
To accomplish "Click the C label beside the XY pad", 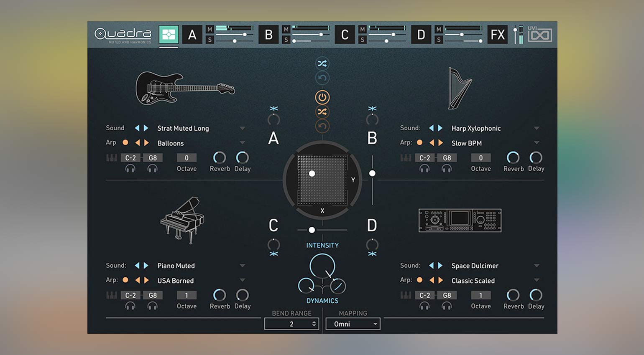I will point(273,226).
